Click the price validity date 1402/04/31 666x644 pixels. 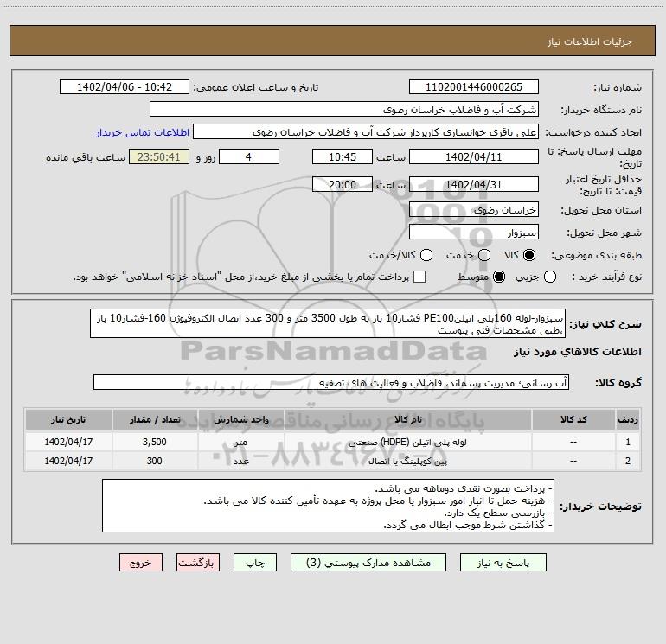(474, 185)
